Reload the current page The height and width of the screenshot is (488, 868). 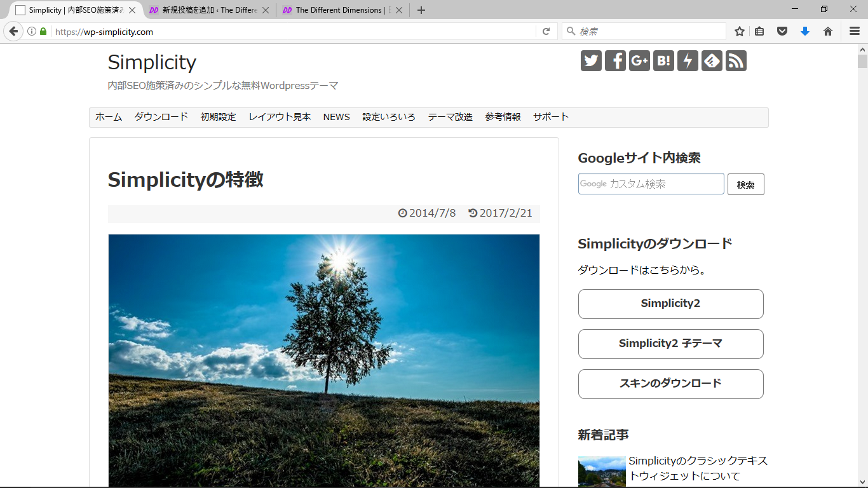[x=546, y=31]
